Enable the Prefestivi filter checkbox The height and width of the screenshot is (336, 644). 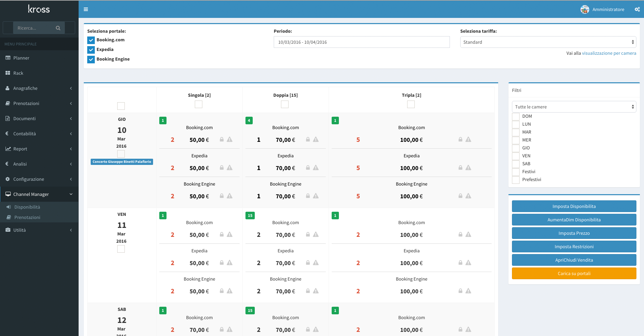click(516, 180)
